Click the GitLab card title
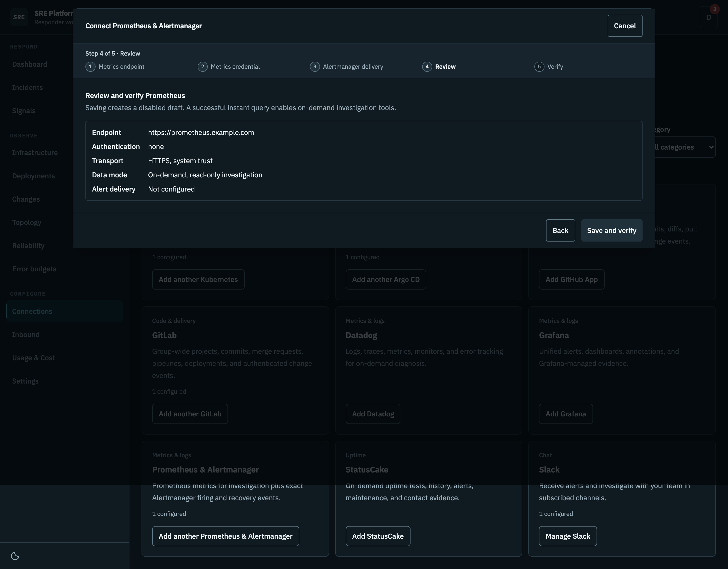This screenshot has width=728, height=569. click(x=164, y=335)
